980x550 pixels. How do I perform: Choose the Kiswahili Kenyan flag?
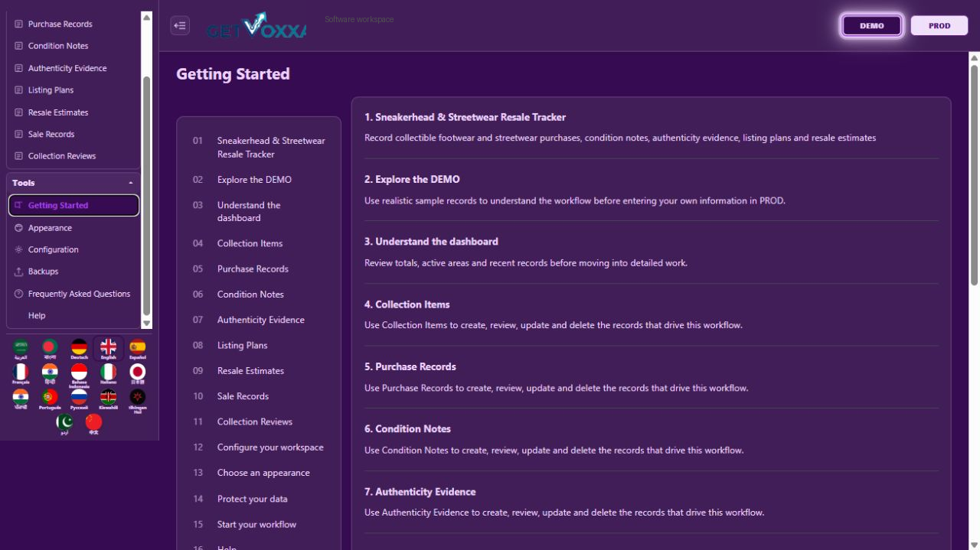[x=108, y=399]
